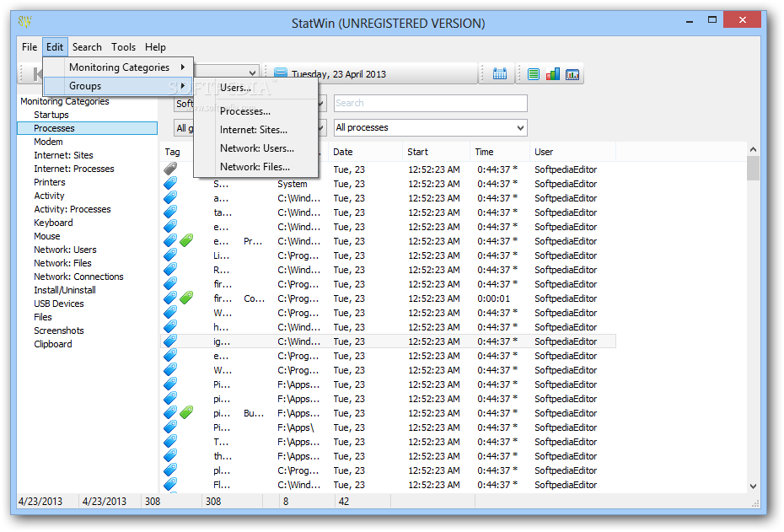Sort by the User column header
This screenshot has width=784, height=532.
pos(572,152)
